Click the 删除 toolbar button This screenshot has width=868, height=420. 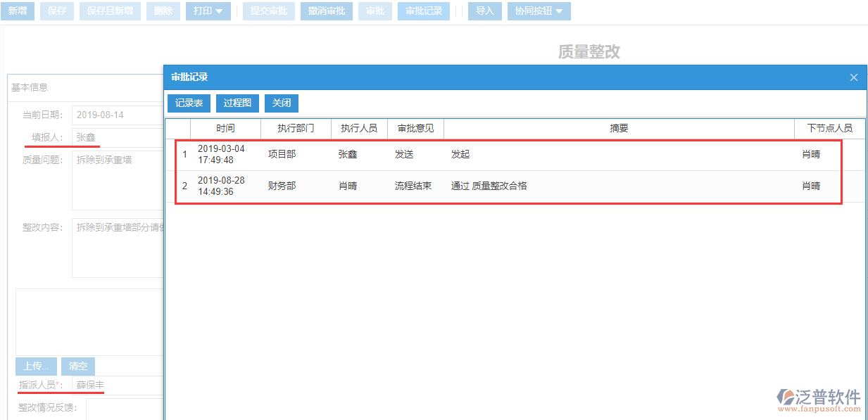163,11
